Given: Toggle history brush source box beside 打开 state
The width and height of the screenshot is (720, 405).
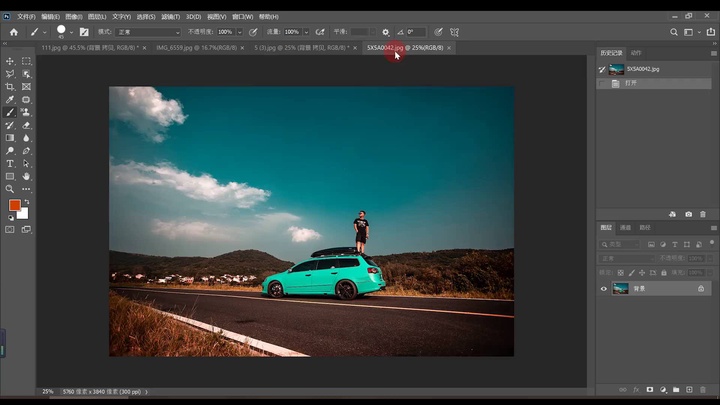Looking at the screenshot, I should coord(602,83).
